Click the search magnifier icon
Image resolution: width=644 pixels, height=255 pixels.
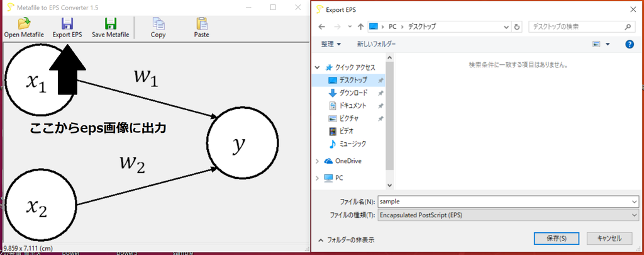click(x=628, y=26)
